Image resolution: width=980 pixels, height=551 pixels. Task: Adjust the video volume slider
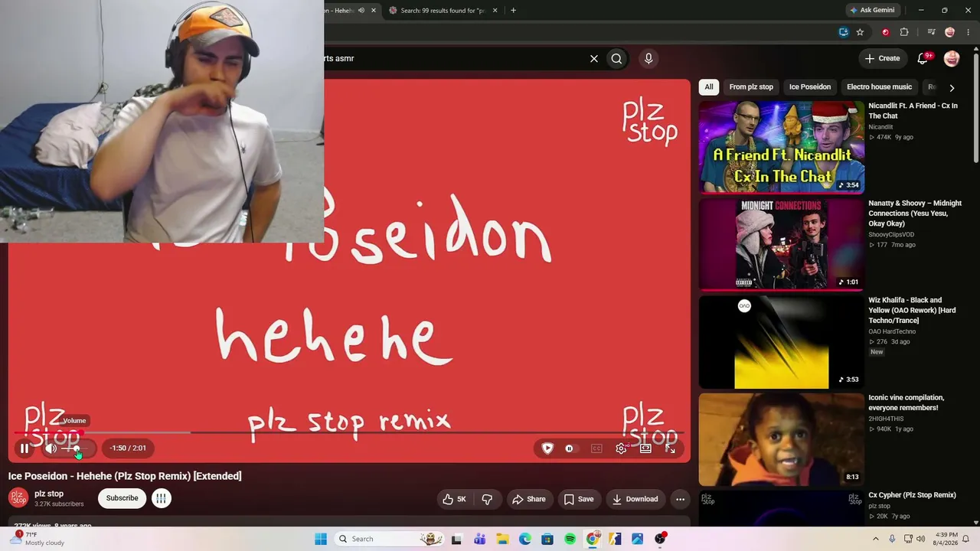tap(77, 448)
